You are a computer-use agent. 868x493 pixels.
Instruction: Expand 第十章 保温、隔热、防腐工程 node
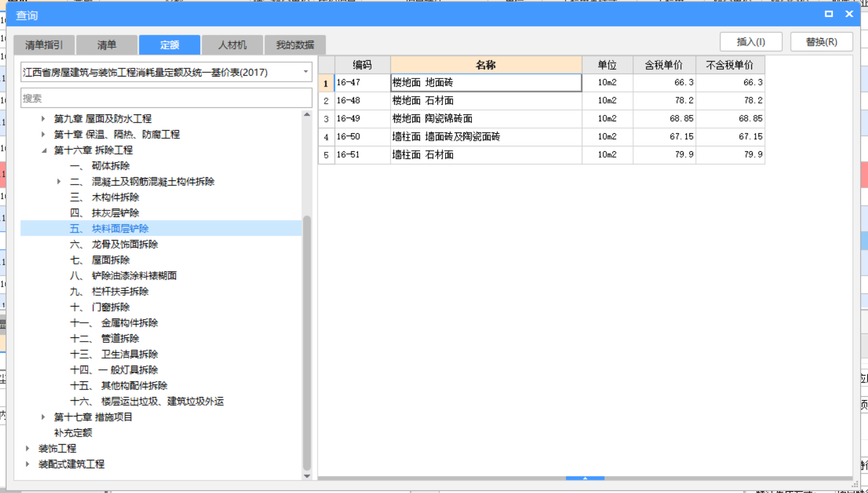pos(43,134)
